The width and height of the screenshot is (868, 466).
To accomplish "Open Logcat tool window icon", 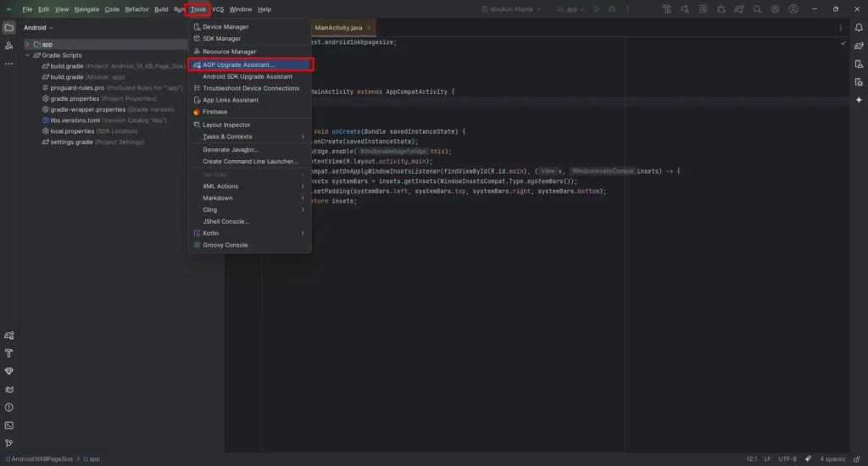I will [x=8, y=390].
